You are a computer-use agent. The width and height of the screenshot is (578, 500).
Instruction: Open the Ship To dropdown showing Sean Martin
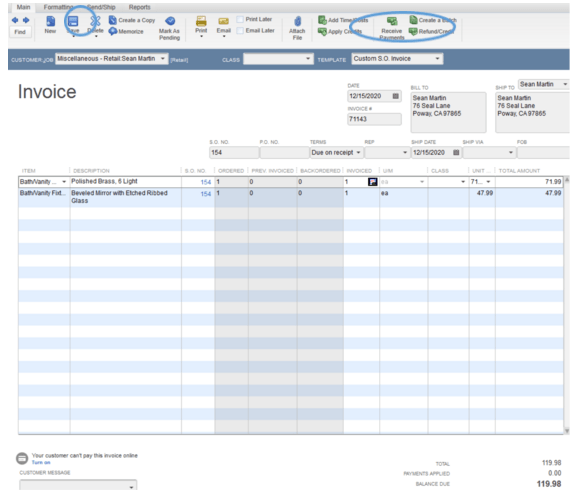pyautogui.click(x=565, y=84)
